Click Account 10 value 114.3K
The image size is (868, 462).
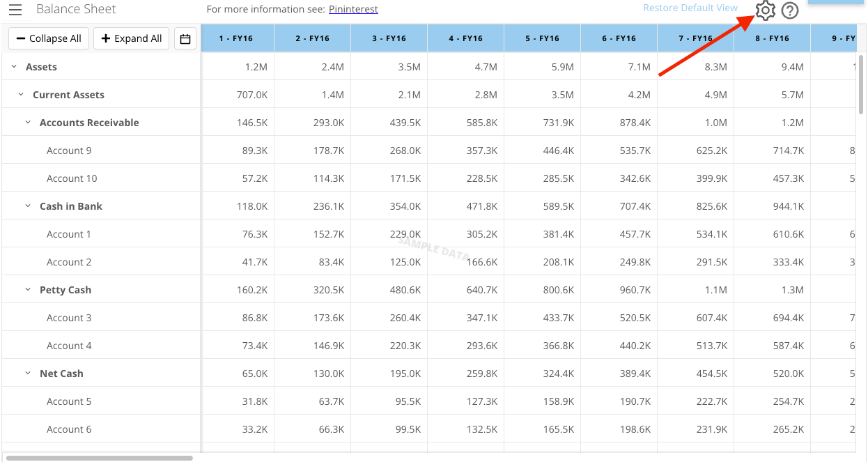pyautogui.click(x=329, y=178)
